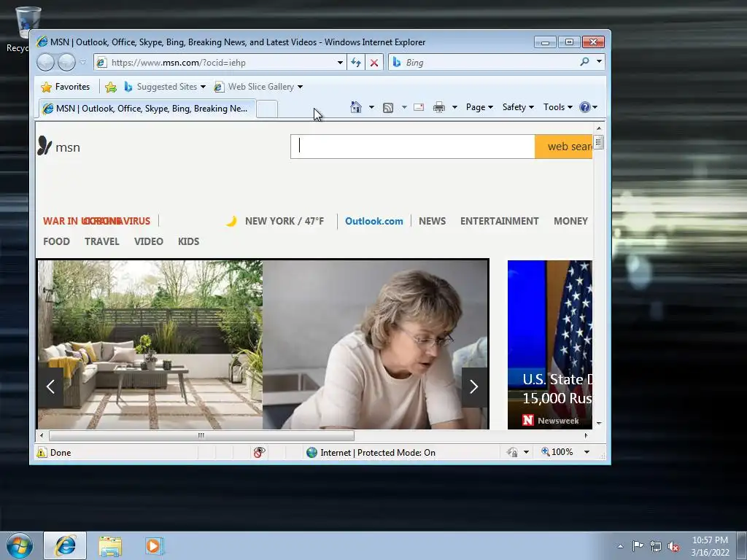Open the Windows Start orb
Image resolution: width=747 pixels, height=560 pixels.
(x=20, y=545)
